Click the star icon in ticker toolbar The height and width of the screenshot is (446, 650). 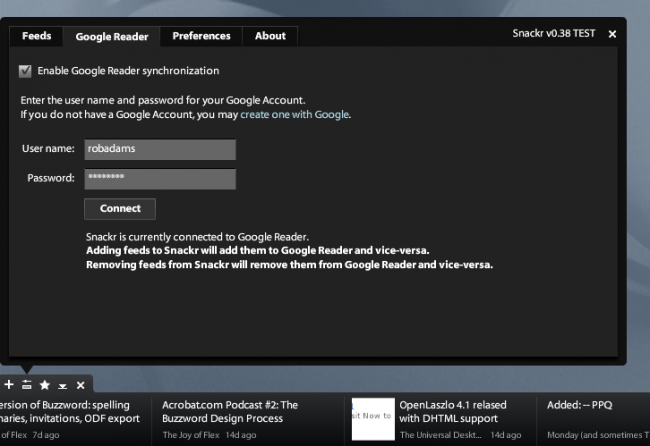(x=45, y=385)
